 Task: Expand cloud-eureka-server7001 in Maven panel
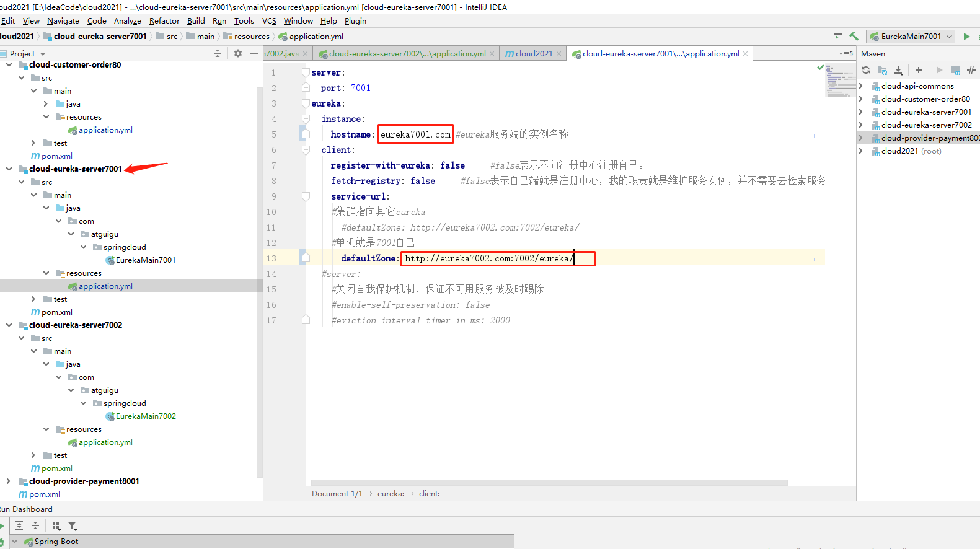click(860, 112)
